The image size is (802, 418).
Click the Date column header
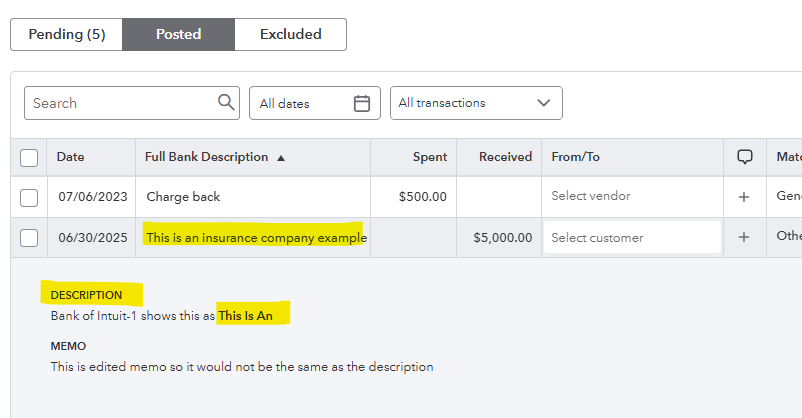(71, 157)
